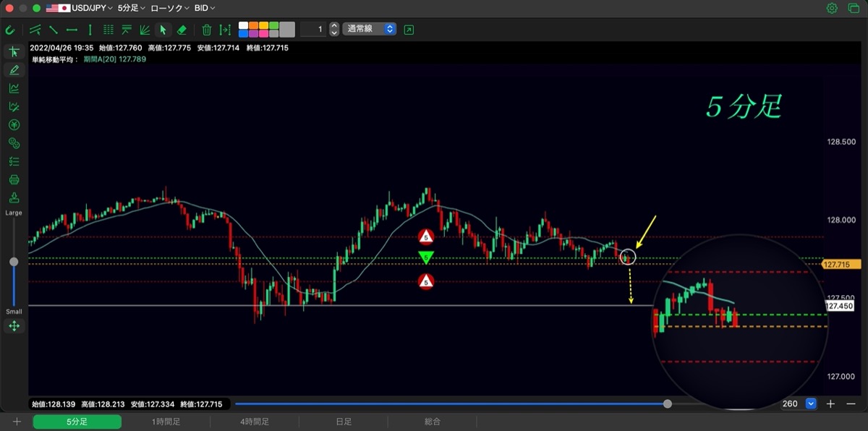Click the printer icon in sidebar
The width and height of the screenshot is (868, 431).
click(x=14, y=180)
